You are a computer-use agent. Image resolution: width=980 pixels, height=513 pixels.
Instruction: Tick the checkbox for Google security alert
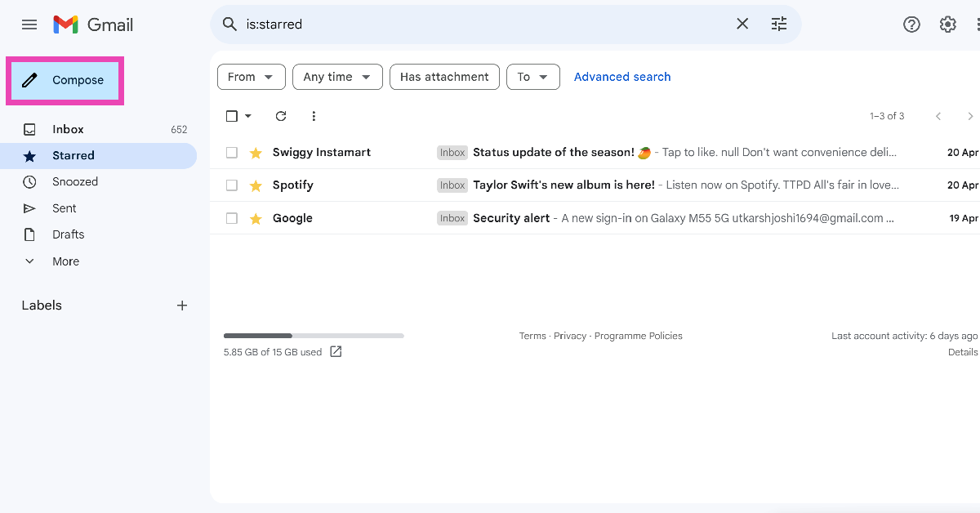tap(232, 218)
